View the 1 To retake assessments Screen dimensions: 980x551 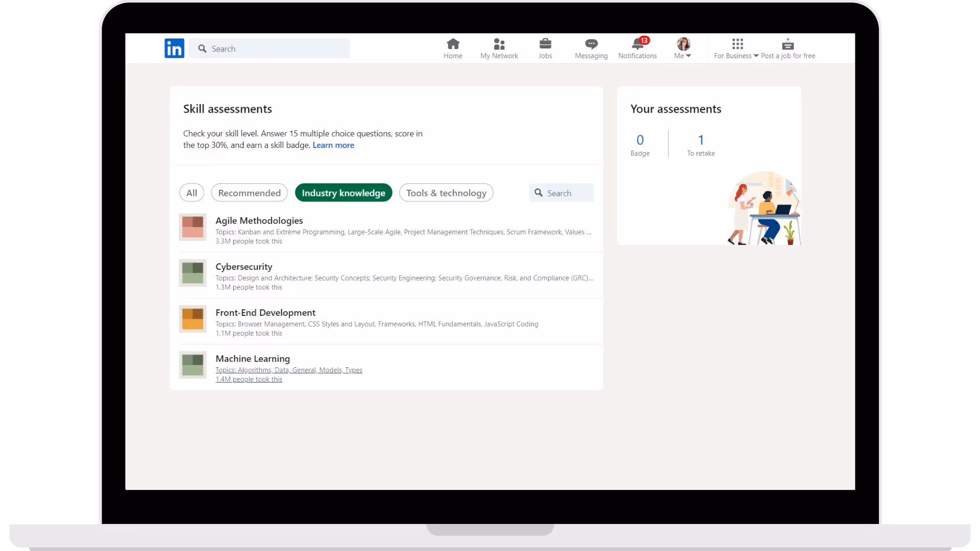coord(700,144)
